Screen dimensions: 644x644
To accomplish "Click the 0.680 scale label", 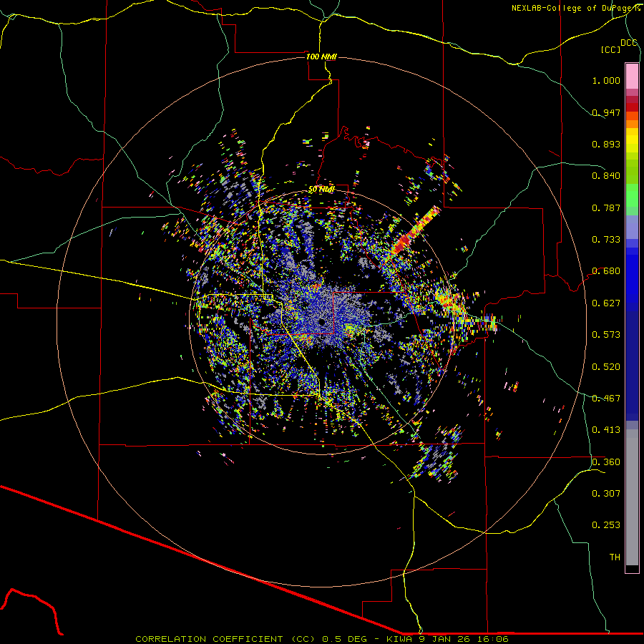I will (606, 271).
